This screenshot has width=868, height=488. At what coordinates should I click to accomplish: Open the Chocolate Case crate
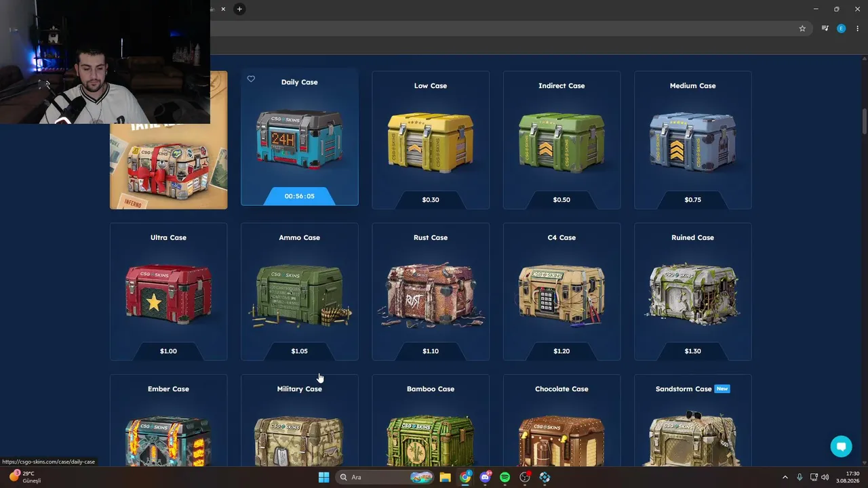[x=561, y=441]
